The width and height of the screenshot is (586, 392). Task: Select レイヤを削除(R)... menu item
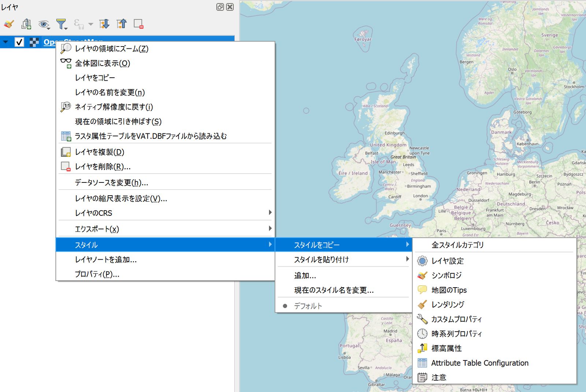tap(165, 167)
